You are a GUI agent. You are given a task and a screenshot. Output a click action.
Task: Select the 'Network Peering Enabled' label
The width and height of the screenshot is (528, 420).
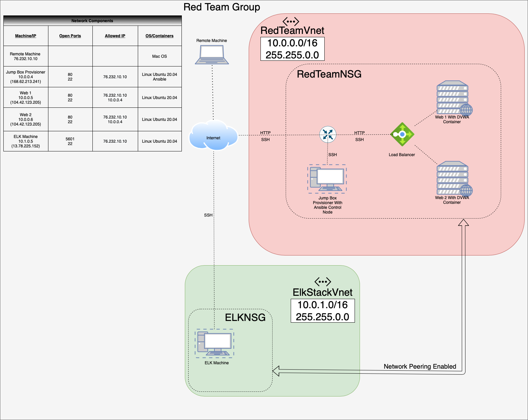(x=420, y=367)
